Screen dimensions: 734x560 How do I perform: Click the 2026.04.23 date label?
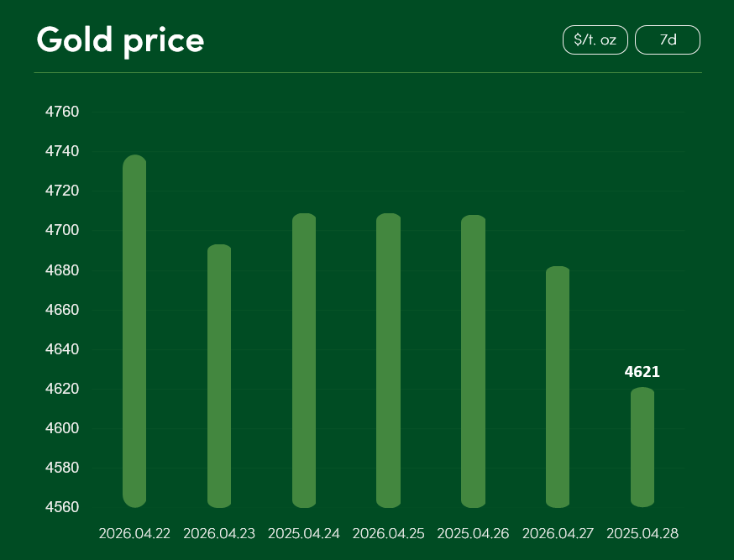tap(219, 534)
